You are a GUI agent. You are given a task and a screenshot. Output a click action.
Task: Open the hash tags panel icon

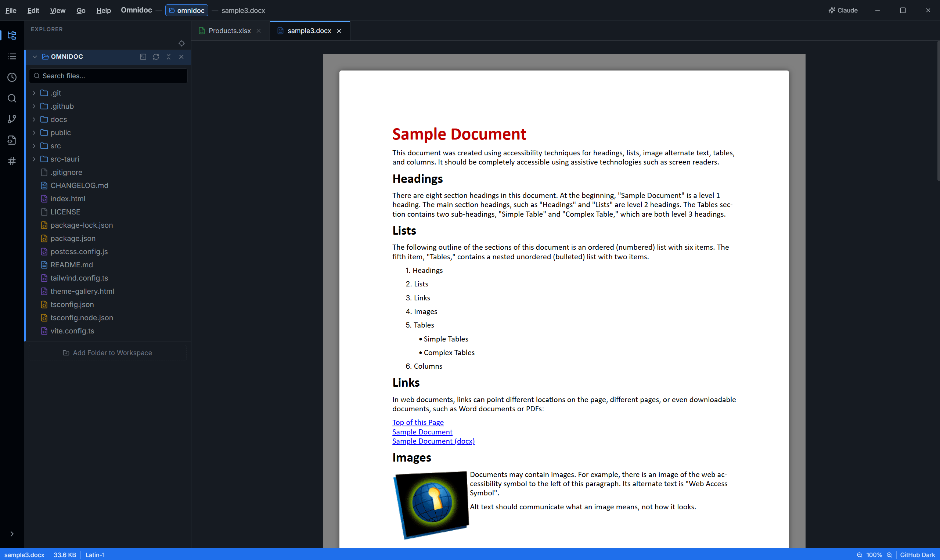(12, 161)
